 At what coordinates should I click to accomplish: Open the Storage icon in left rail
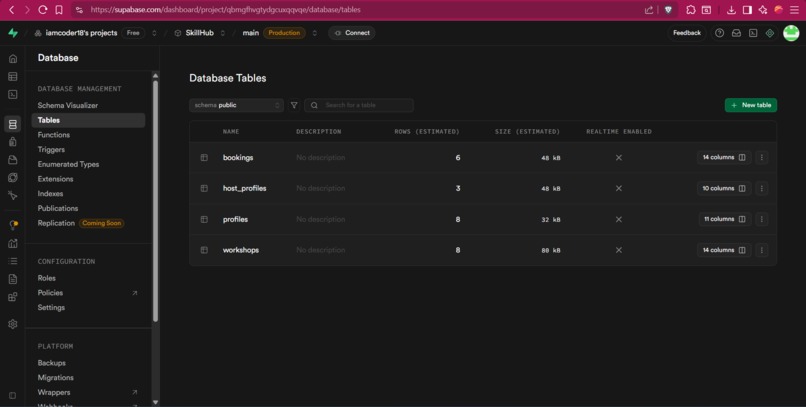(13, 160)
